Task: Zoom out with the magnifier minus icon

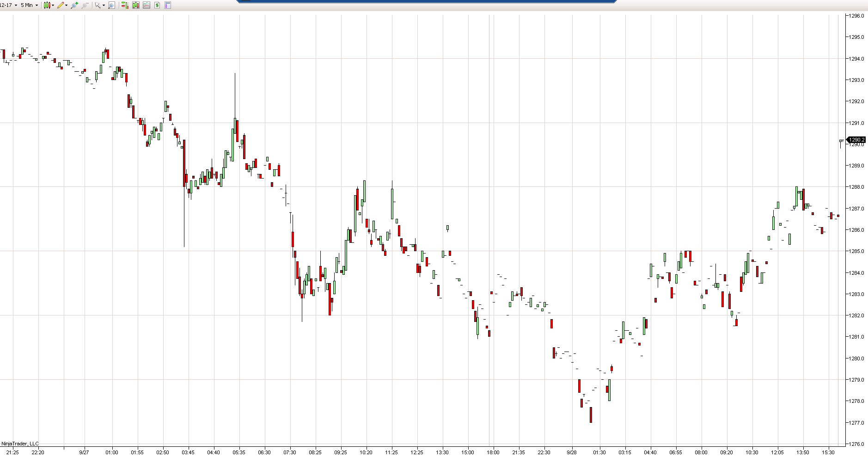Action: pos(85,5)
